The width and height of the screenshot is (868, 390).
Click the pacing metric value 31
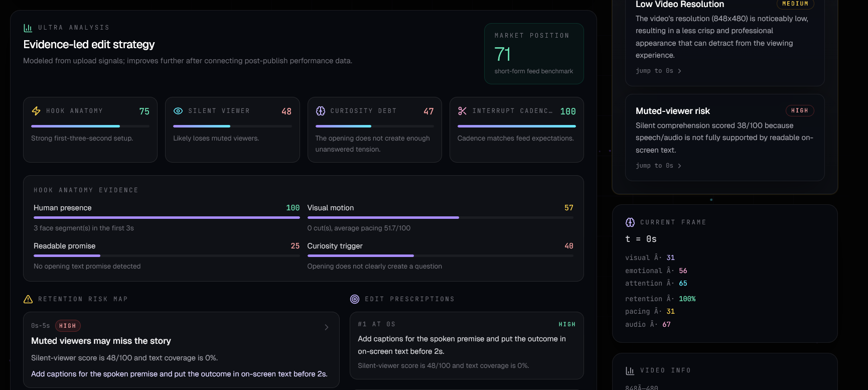(671, 311)
